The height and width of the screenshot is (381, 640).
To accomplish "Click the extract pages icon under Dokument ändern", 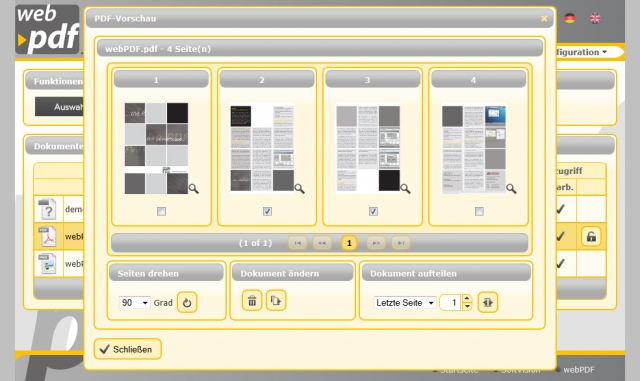I will pos(276,301).
